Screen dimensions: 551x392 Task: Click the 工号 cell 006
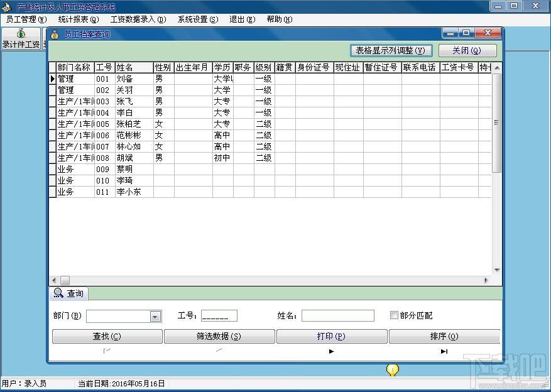(105, 135)
